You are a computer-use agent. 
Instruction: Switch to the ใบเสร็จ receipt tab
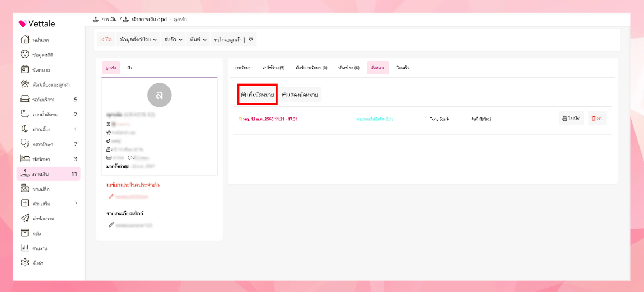403,67
